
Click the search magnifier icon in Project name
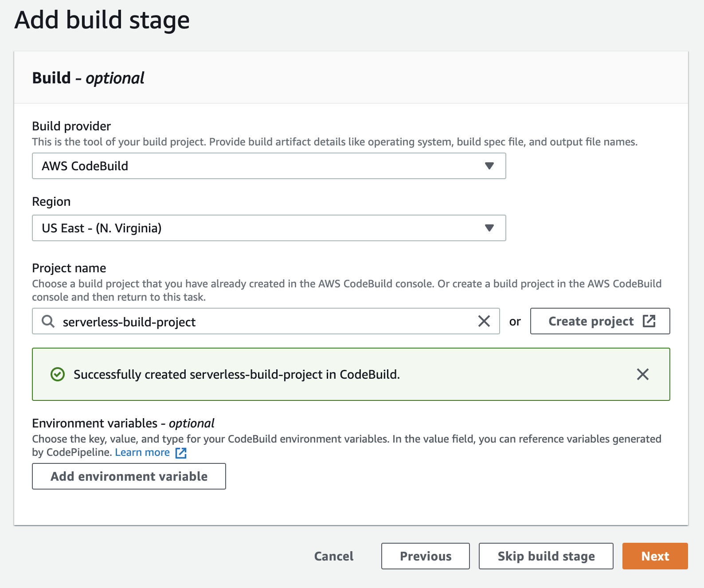48,321
